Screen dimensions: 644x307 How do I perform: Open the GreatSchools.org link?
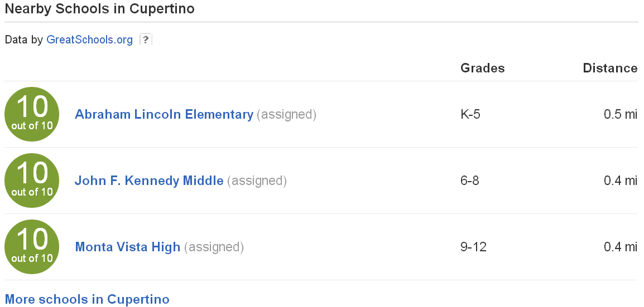tap(90, 40)
